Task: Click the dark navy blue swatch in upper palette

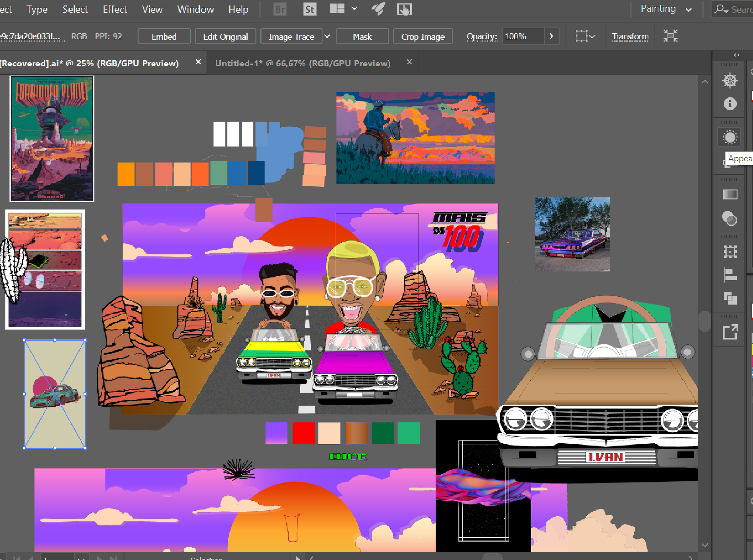Action: (x=256, y=173)
